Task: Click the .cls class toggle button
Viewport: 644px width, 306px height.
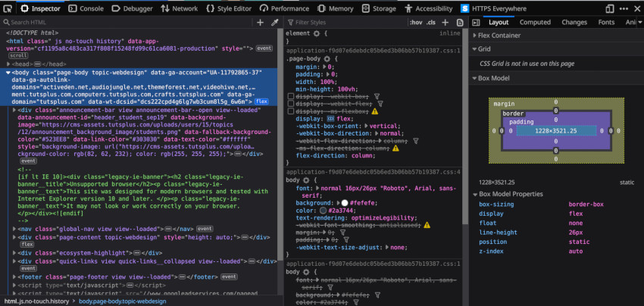Action: click(433, 23)
